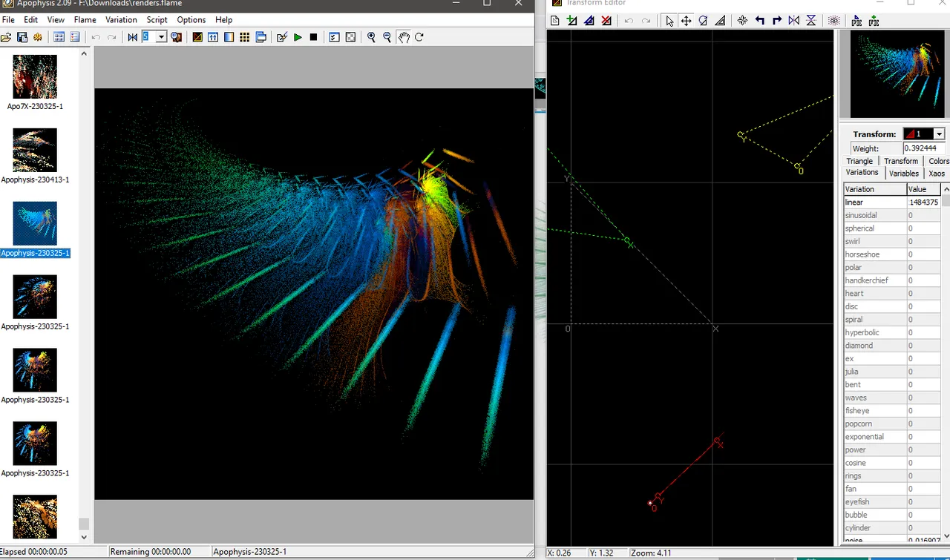Duplicate the transform in Transform Editor

click(x=589, y=21)
